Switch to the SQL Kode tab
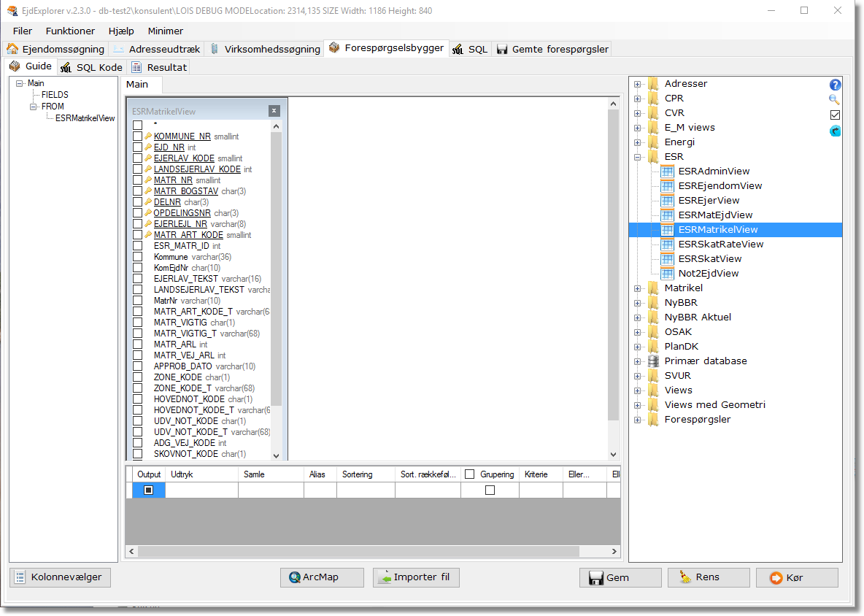Image resolution: width=864 pixels, height=616 pixels. [x=92, y=67]
